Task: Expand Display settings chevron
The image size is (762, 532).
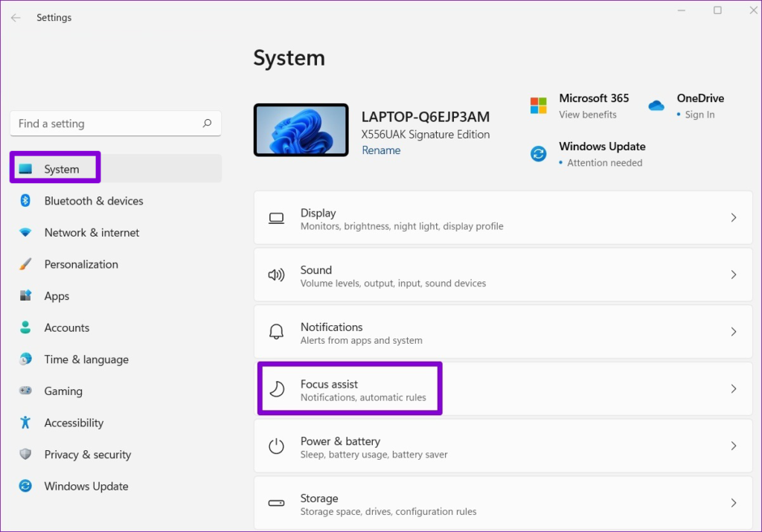Action: pos(733,218)
